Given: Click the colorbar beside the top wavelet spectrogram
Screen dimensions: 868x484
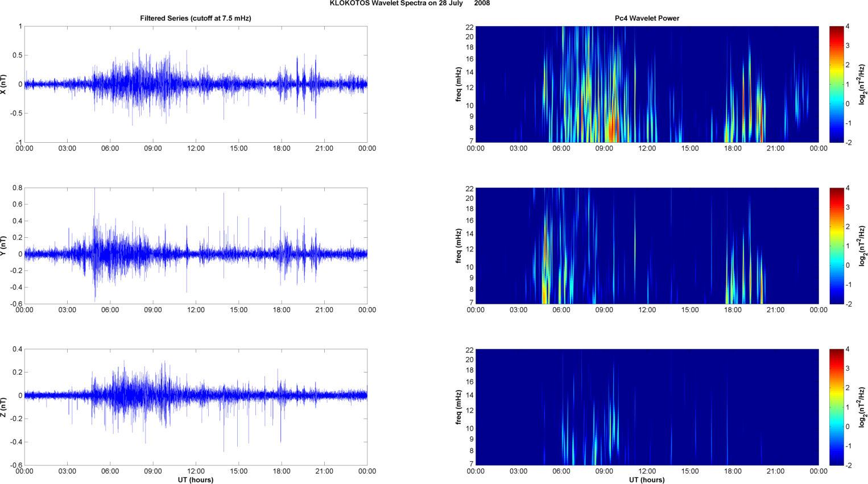Looking at the screenshot, I should [x=837, y=84].
